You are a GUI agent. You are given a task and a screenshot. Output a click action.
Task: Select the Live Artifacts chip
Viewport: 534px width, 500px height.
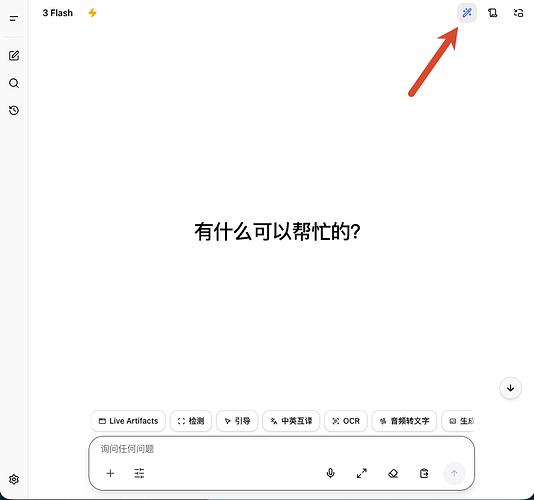point(128,421)
